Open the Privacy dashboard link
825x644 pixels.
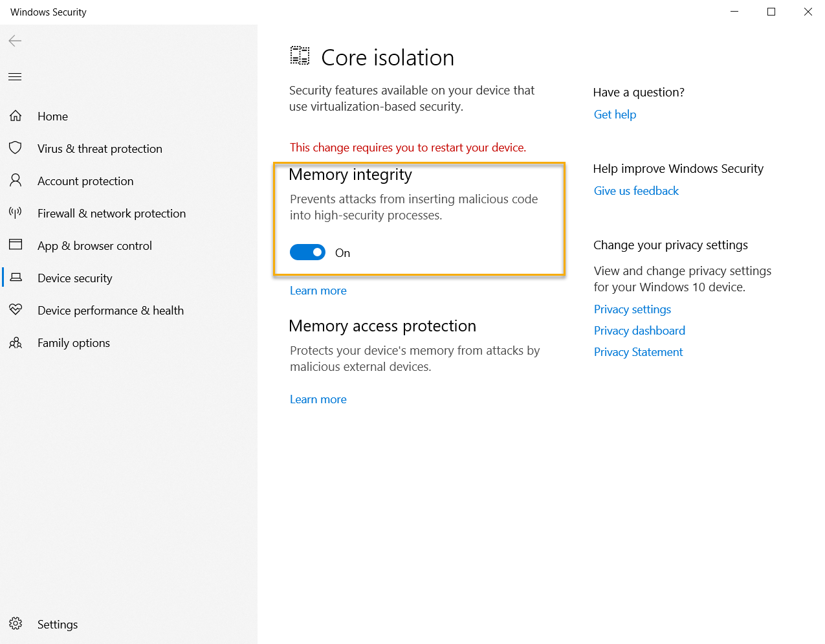pos(639,330)
